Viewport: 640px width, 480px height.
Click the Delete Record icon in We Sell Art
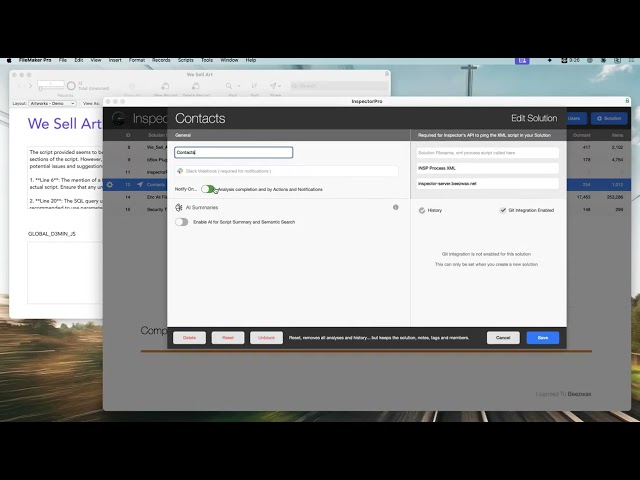pos(196,86)
